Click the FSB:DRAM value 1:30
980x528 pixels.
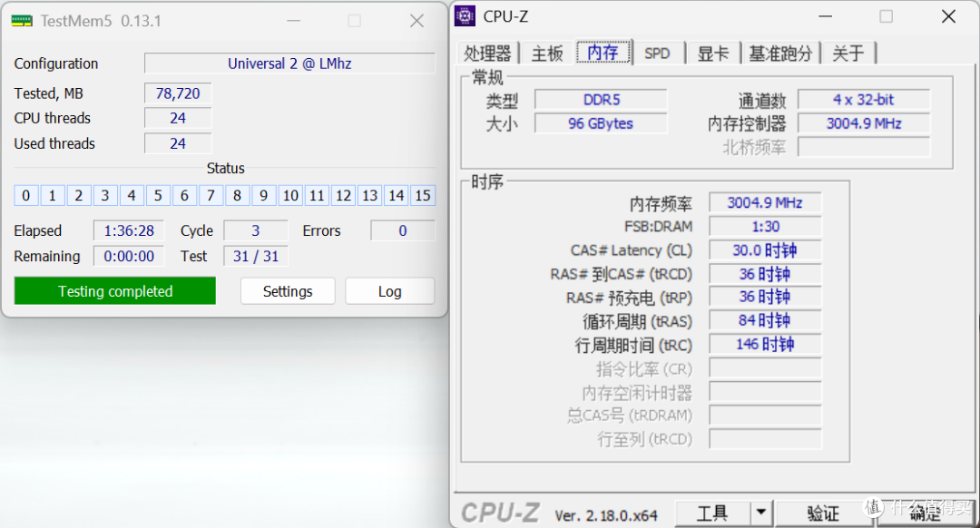(765, 226)
